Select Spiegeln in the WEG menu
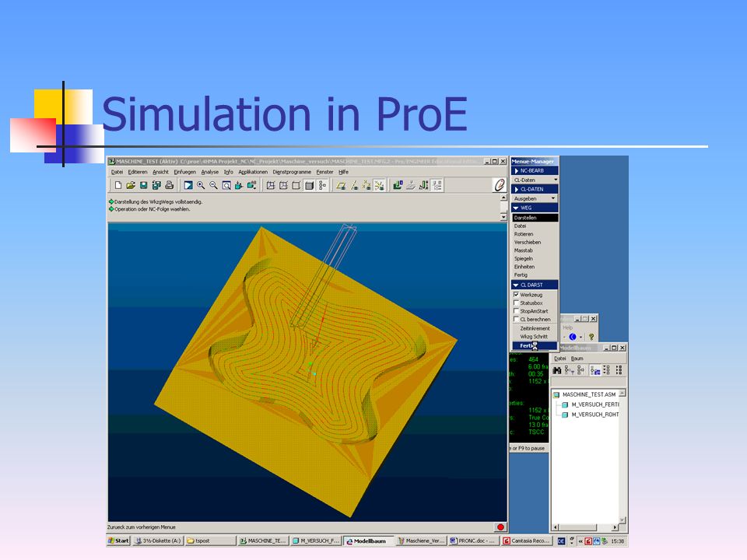Screen dimensions: 747x560 (x=524, y=258)
